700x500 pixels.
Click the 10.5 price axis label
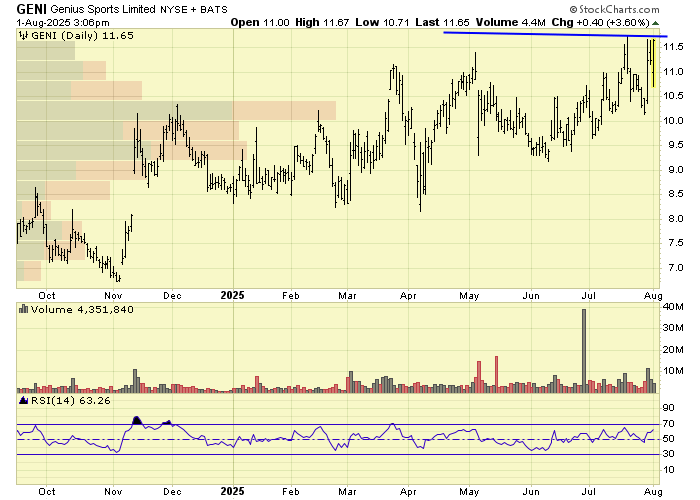[x=673, y=96]
